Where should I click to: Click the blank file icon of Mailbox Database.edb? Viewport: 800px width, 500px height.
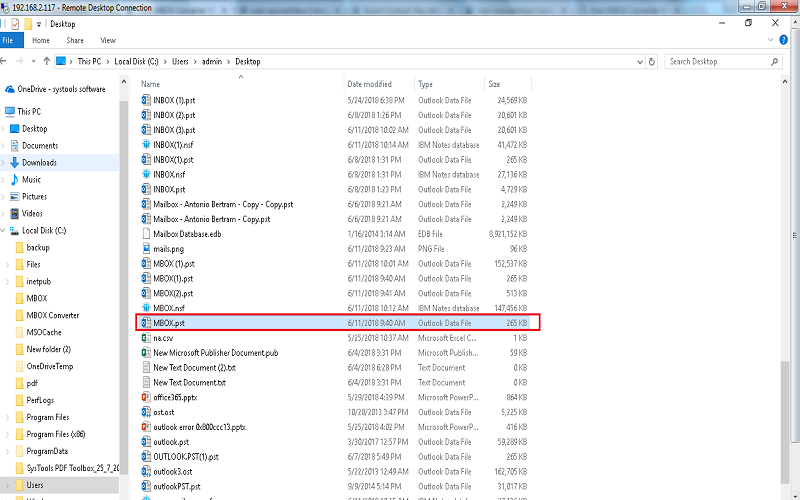146,234
